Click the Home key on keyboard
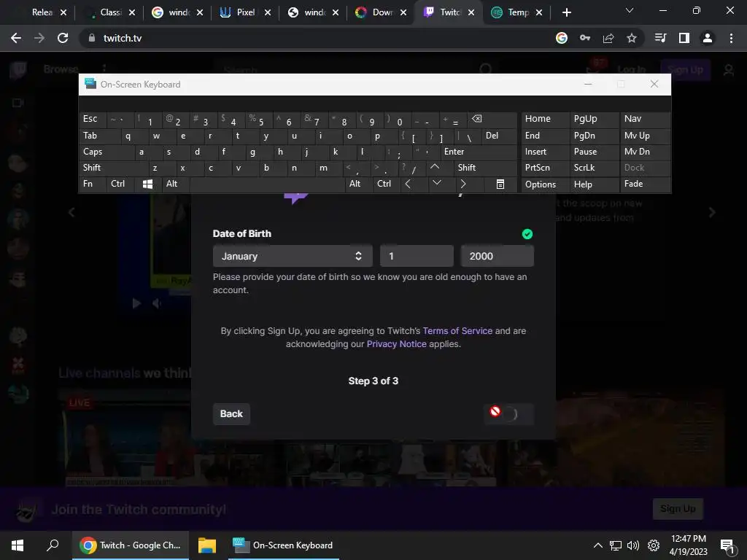Viewport: 747px width, 560px height. point(545,119)
